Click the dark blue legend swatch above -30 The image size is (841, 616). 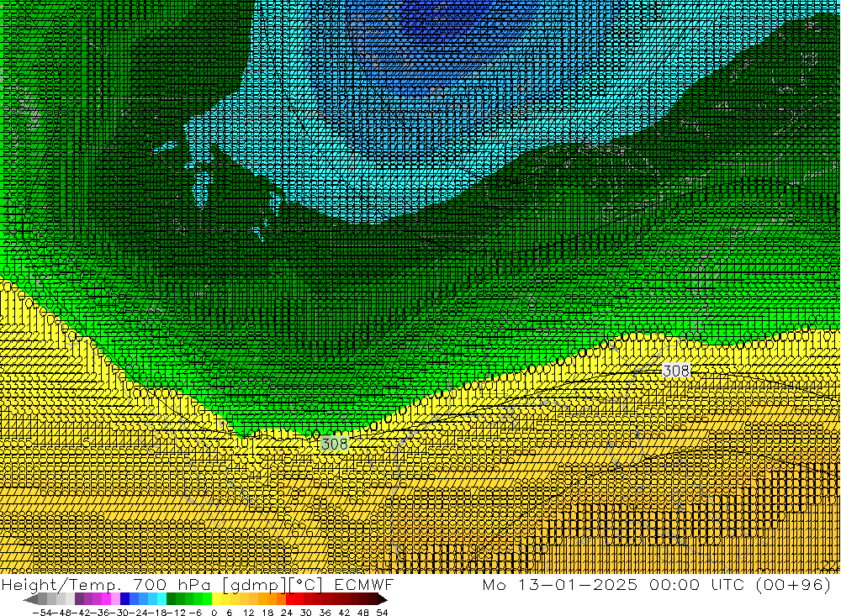coord(124,598)
